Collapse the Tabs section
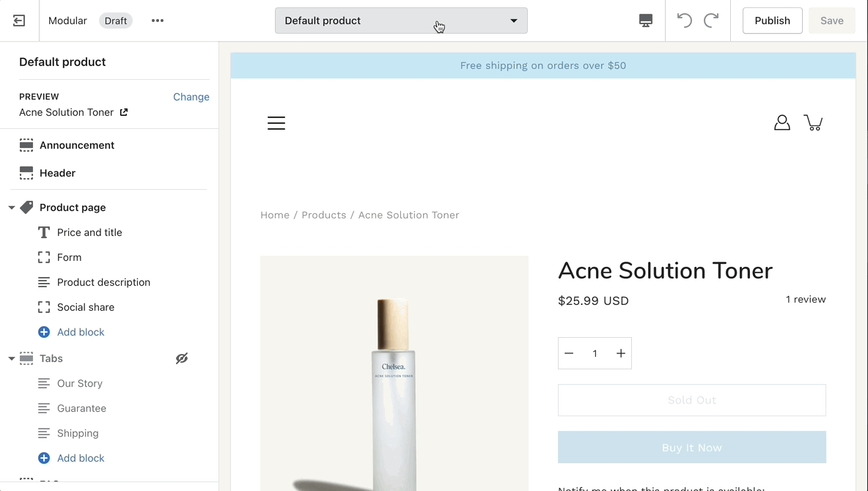 pyautogui.click(x=12, y=359)
